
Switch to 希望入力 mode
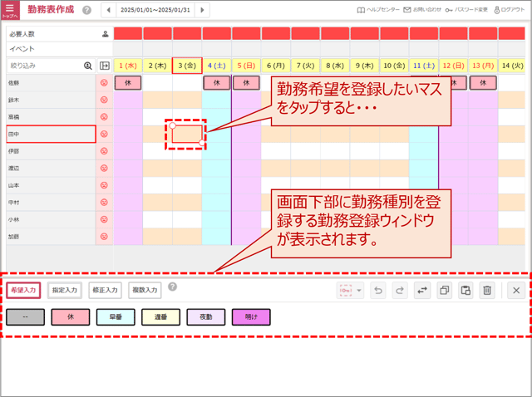[x=23, y=290]
